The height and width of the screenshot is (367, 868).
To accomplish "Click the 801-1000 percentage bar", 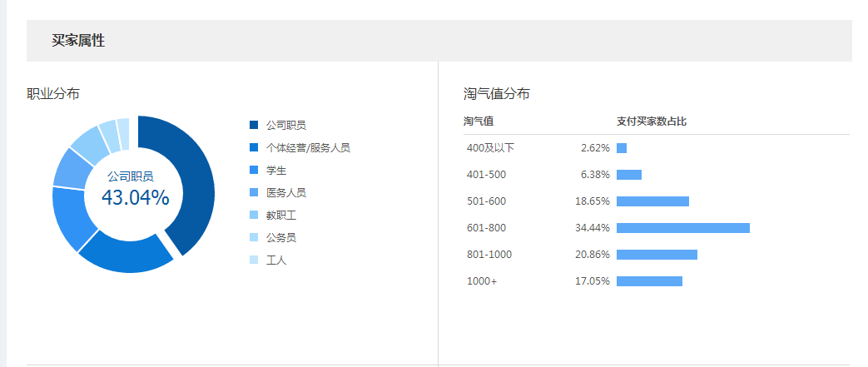I will [657, 255].
